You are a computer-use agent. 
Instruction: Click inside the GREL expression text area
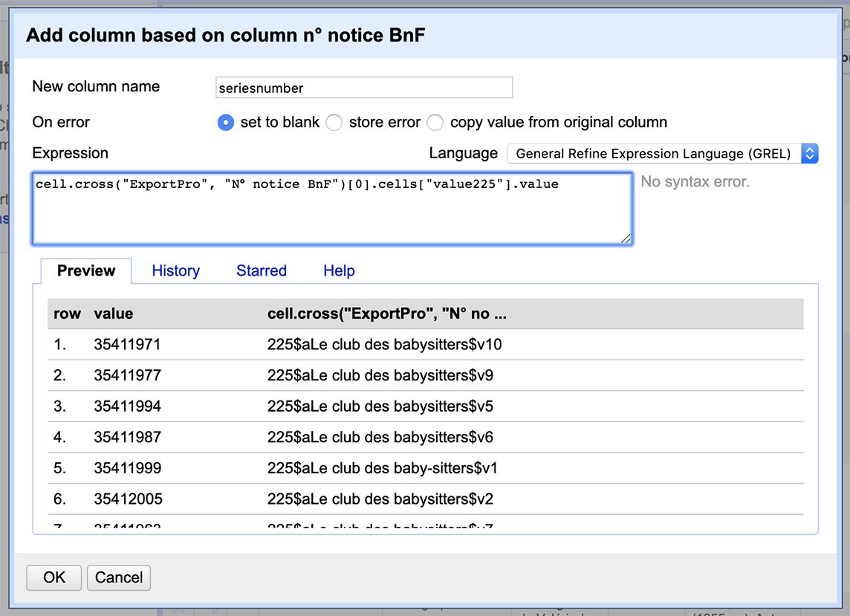coord(332,210)
